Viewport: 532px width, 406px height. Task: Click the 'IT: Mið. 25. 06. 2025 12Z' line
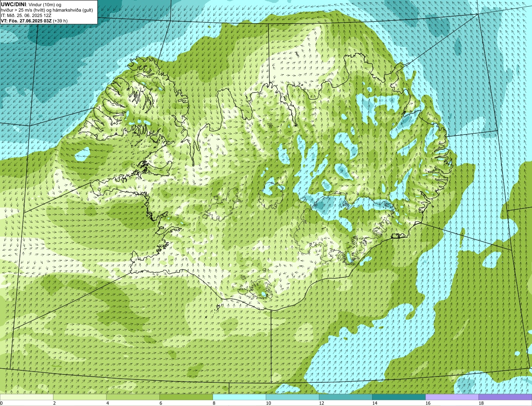26,15
